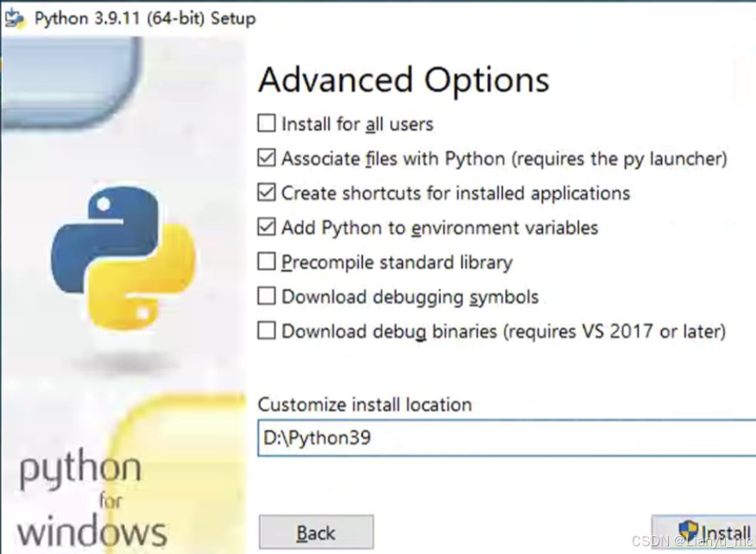
Task: Uncheck Associate files with Python option
Action: coord(267,158)
